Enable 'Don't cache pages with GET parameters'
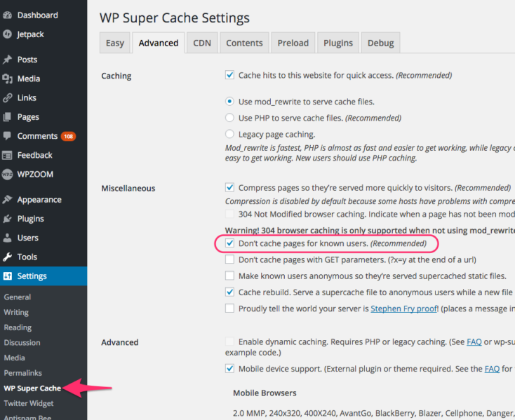 pos(229,259)
